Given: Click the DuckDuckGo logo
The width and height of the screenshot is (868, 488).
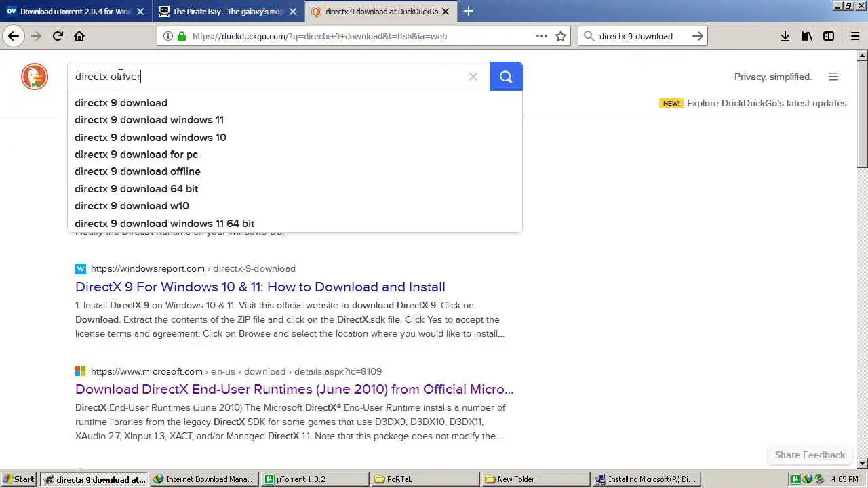Looking at the screenshot, I should (35, 77).
